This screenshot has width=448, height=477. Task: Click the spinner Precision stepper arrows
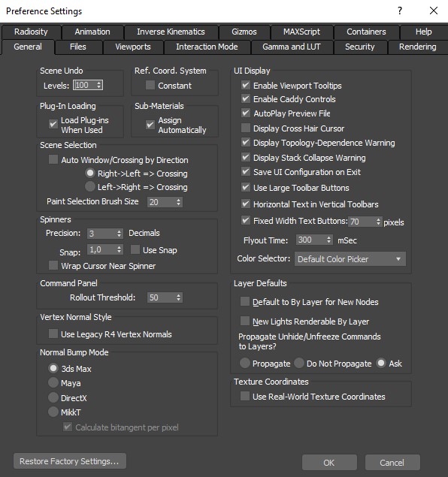(120, 234)
